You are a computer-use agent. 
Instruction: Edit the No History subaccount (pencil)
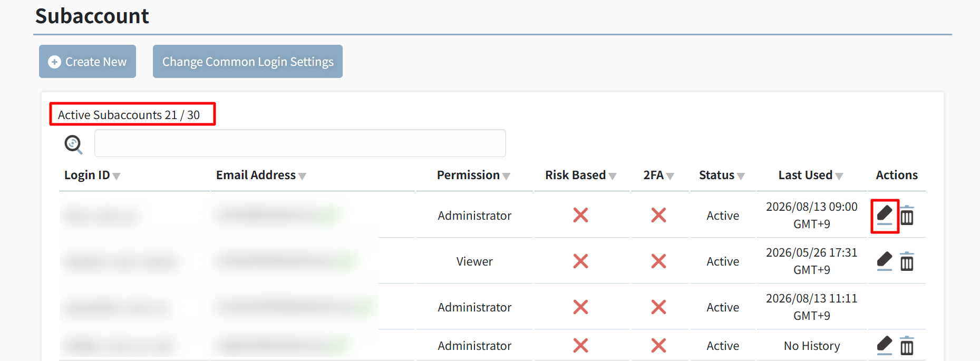pyautogui.click(x=885, y=346)
